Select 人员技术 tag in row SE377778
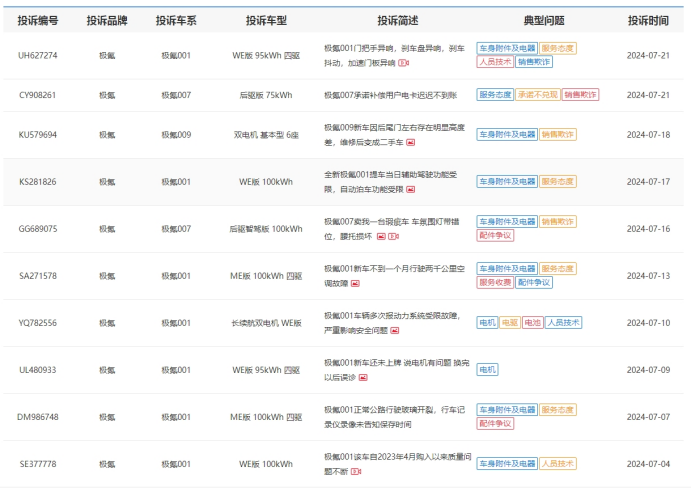The image size is (692, 489). 558,464
